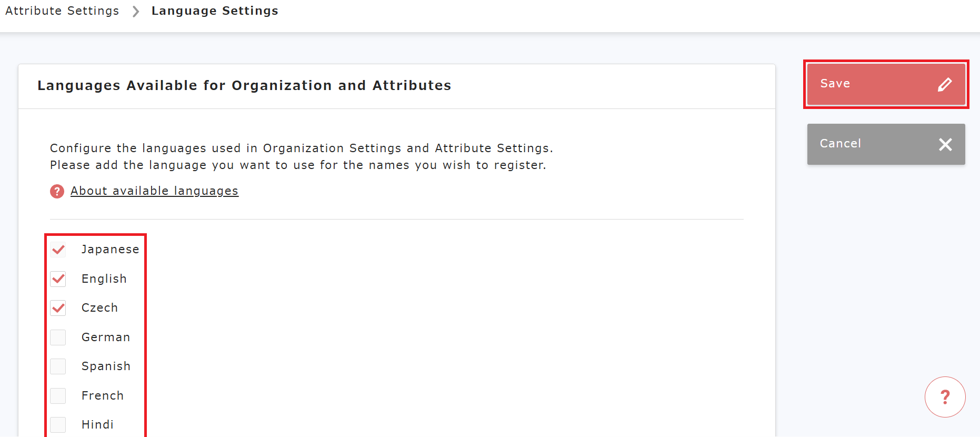
Task: Click the Languages Available for Organization heading
Action: pyautogui.click(x=244, y=86)
